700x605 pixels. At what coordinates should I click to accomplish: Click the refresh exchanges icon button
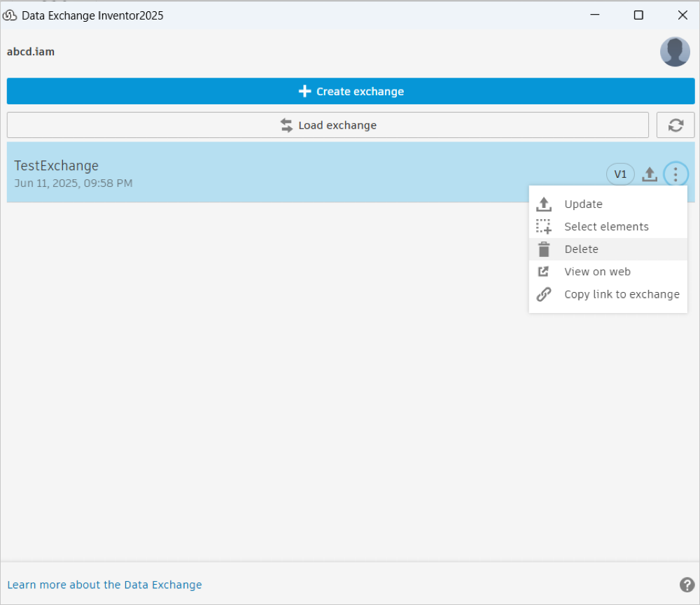[x=675, y=125]
